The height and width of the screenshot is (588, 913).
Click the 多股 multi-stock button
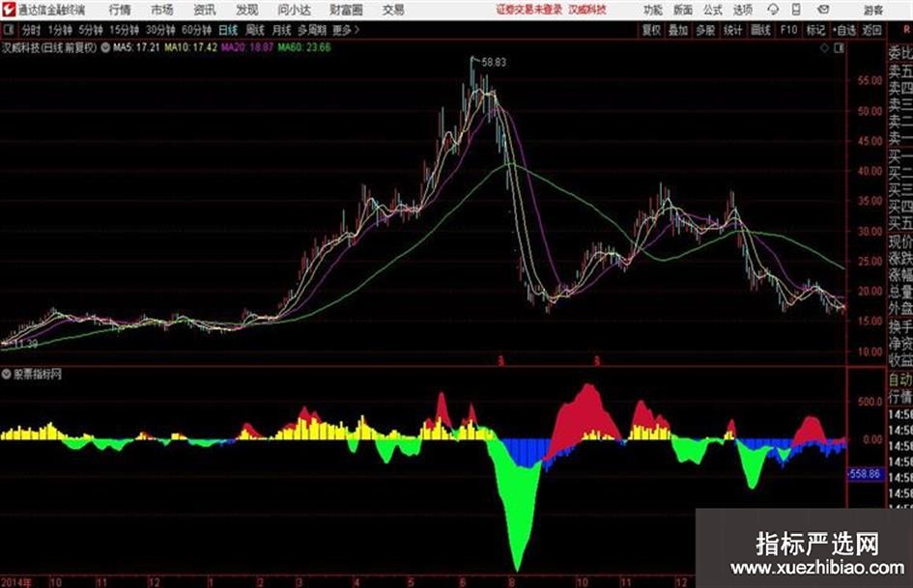[705, 30]
